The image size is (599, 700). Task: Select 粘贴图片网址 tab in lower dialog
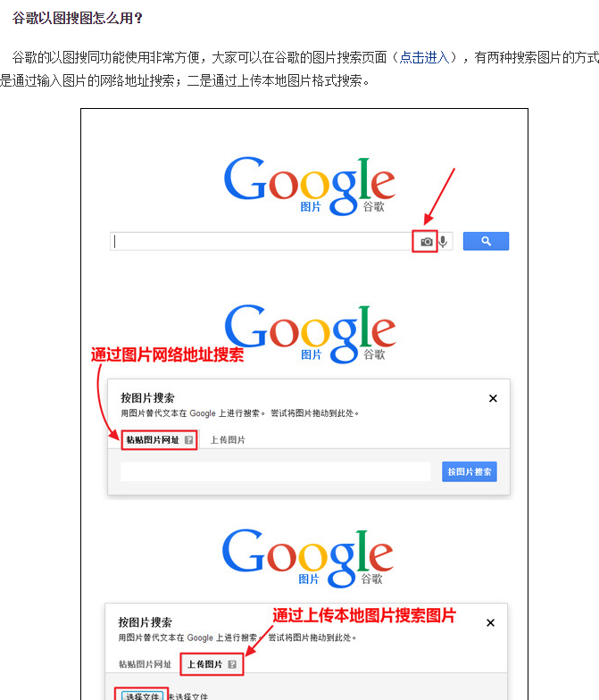point(145,664)
